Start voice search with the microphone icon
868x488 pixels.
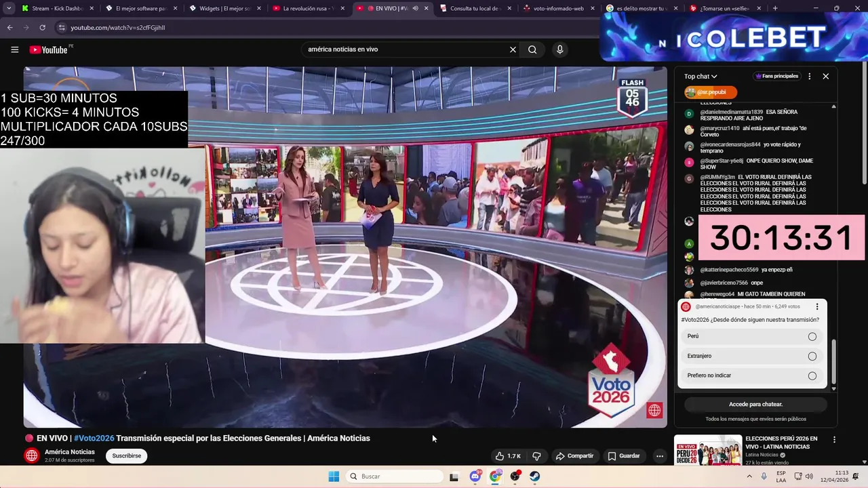pos(559,49)
